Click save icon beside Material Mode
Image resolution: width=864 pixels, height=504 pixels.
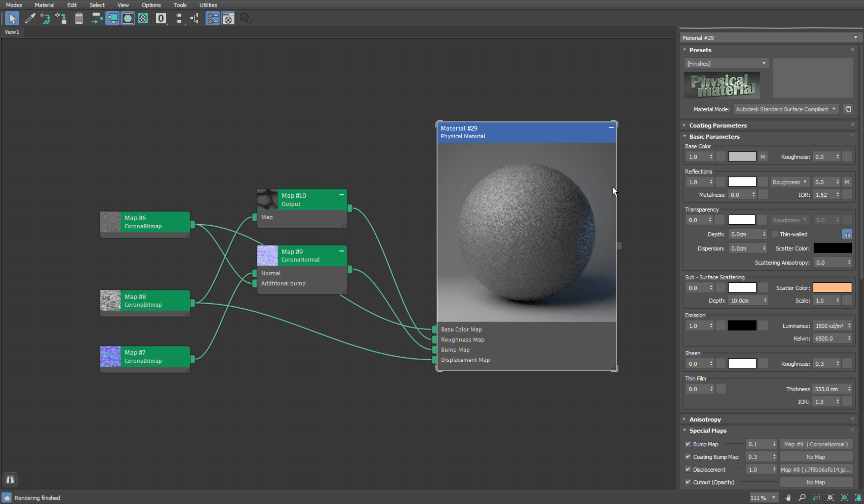(848, 109)
